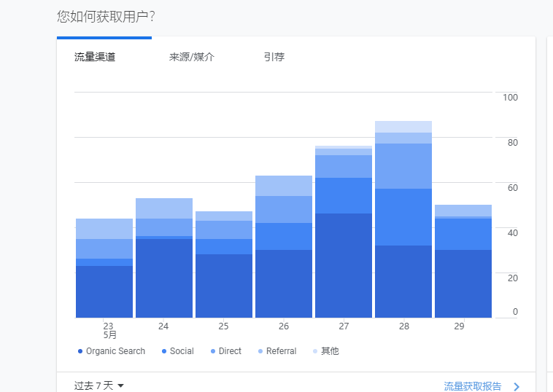The image size is (553, 392).
Task: Click the bar for day 29
Action: [463, 262]
